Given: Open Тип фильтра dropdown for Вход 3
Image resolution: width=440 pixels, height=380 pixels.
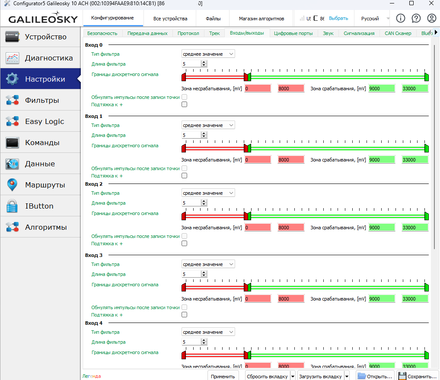Looking at the screenshot, I should (x=208, y=264).
